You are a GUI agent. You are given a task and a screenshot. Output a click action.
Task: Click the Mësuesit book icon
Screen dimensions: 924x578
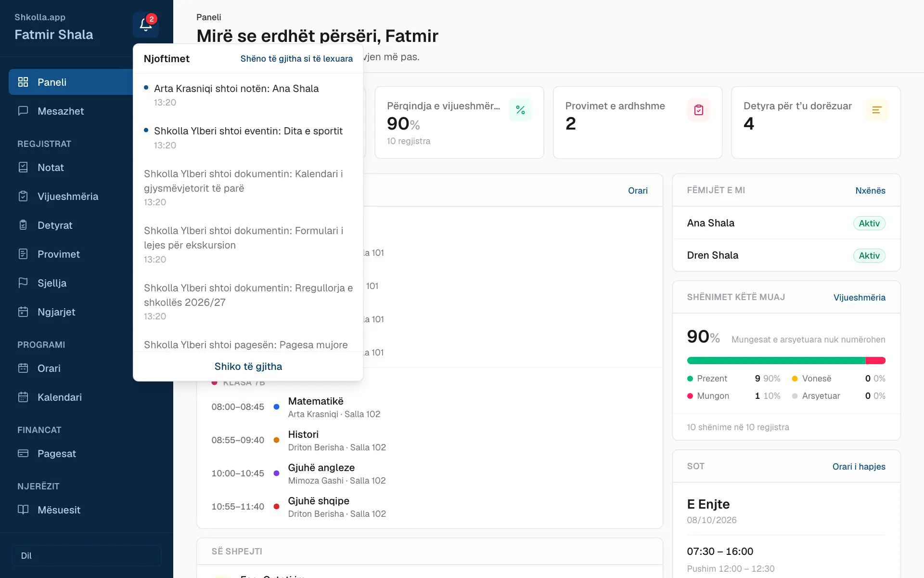pos(23,510)
